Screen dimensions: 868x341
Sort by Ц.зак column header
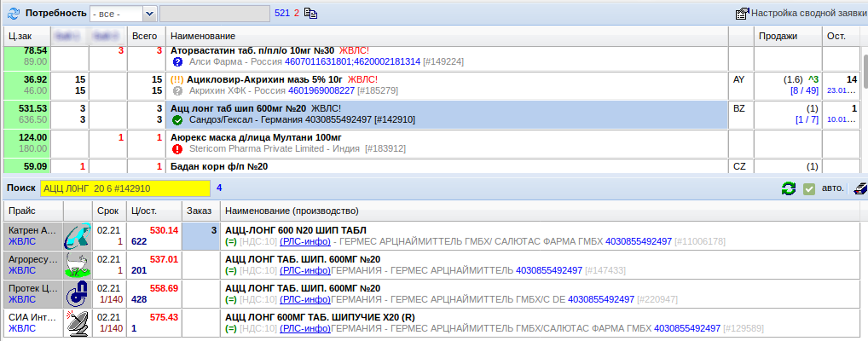(x=26, y=36)
